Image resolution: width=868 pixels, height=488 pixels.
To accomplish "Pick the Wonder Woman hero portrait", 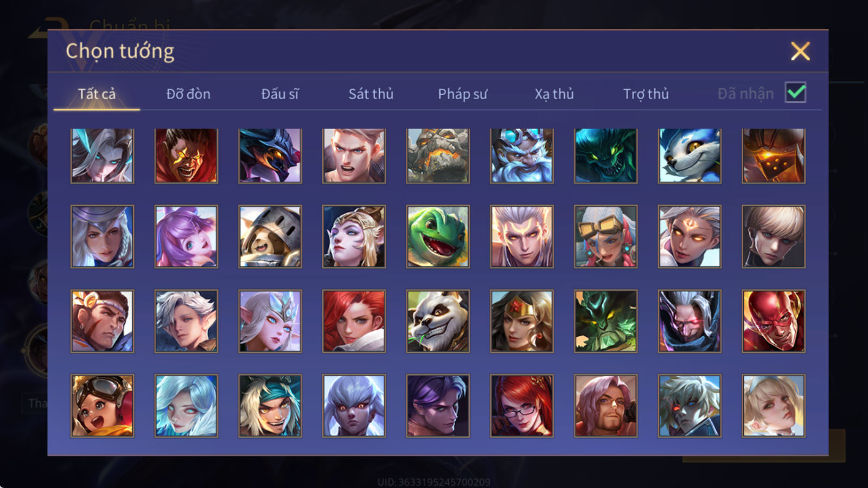I will click(522, 321).
